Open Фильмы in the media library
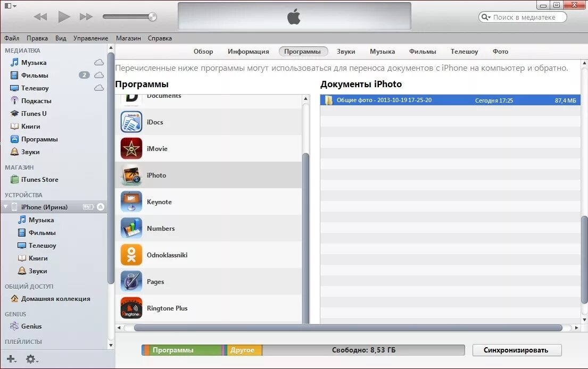The width and height of the screenshot is (588, 369). [35, 76]
